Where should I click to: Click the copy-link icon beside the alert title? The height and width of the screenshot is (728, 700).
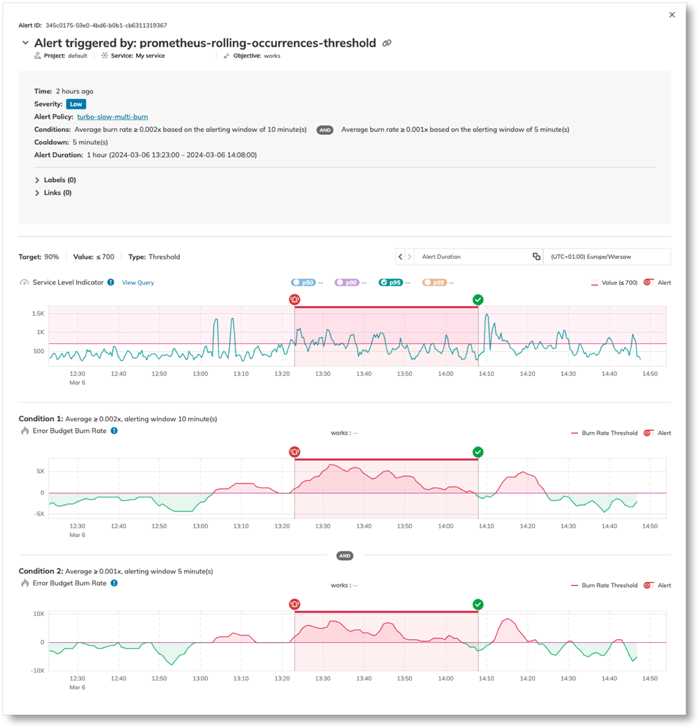point(386,43)
